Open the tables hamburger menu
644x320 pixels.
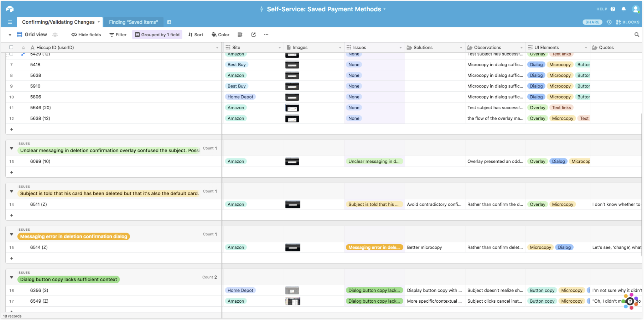point(10,22)
